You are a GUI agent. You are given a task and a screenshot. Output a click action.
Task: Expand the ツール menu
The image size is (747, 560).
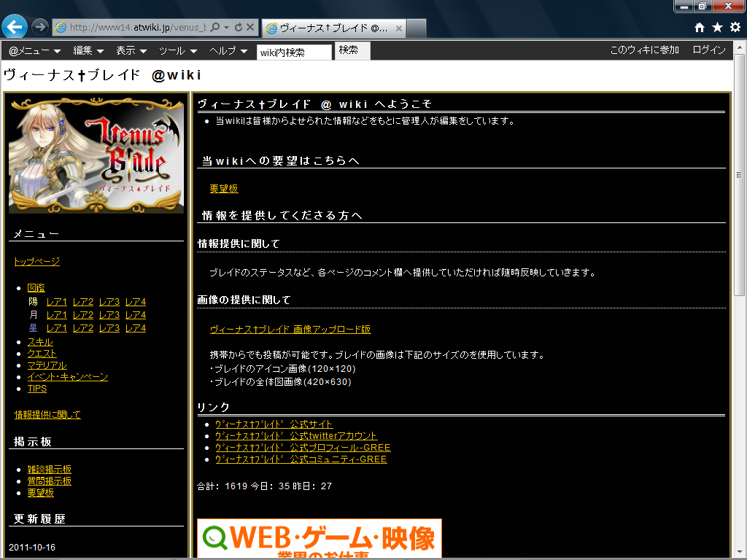tap(178, 50)
